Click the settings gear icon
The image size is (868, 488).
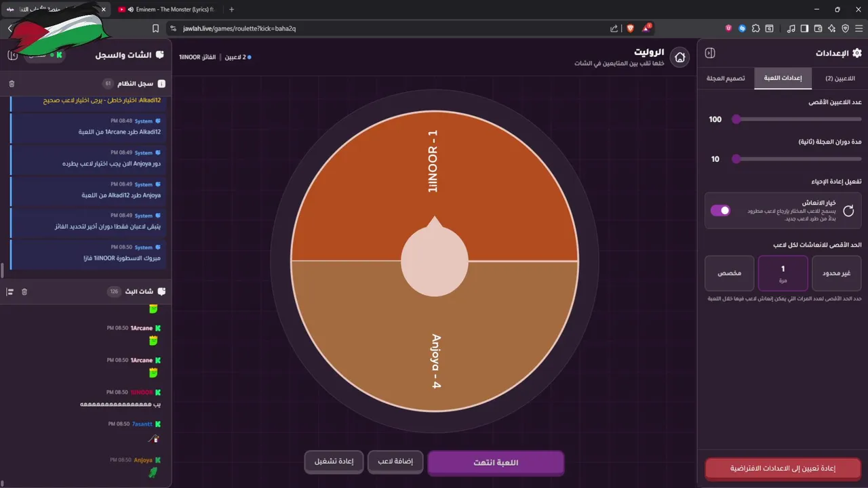point(857,53)
